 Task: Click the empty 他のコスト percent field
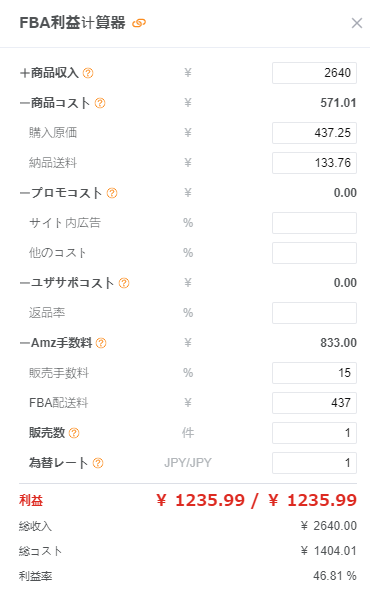tap(314, 253)
